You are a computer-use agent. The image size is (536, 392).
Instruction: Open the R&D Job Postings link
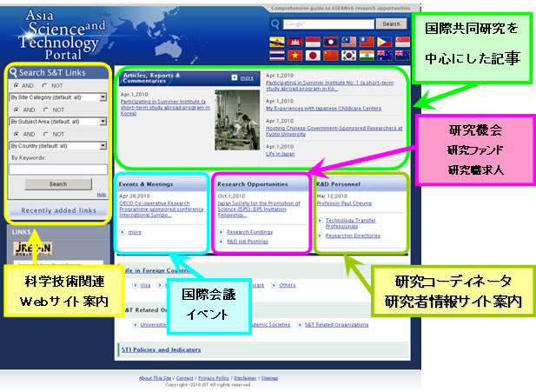(x=248, y=242)
